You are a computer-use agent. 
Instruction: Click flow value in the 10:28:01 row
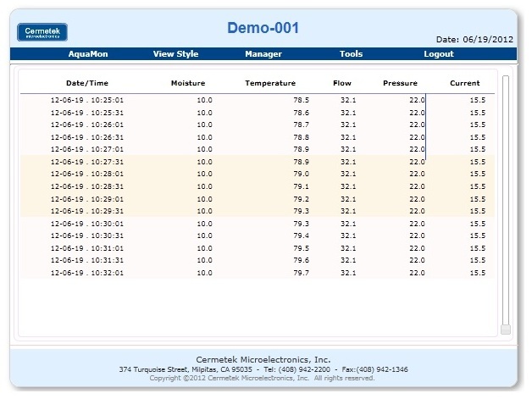[348, 175]
